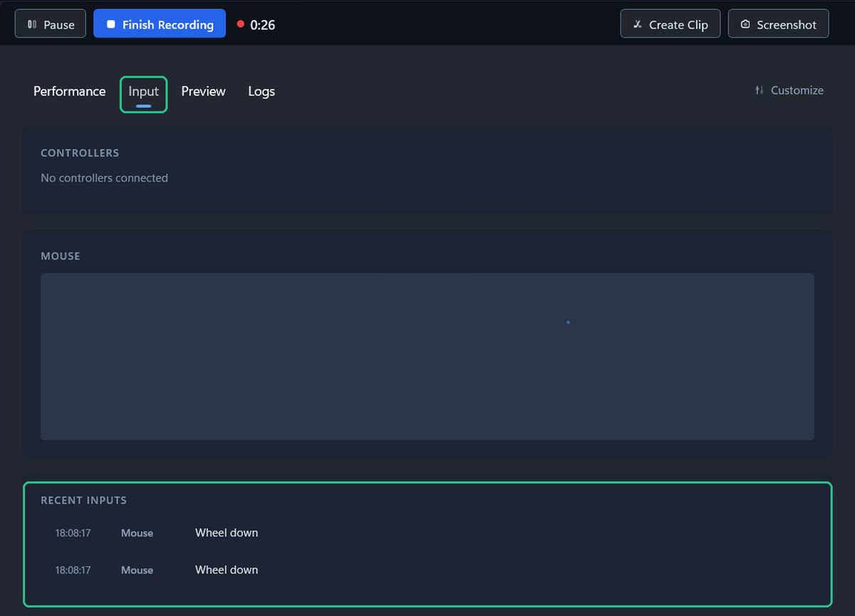The height and width of the screenshot is (616, 855).
Task: Click the recording timer 0:26
Action: pyautogui.click(x=263, y=25)
